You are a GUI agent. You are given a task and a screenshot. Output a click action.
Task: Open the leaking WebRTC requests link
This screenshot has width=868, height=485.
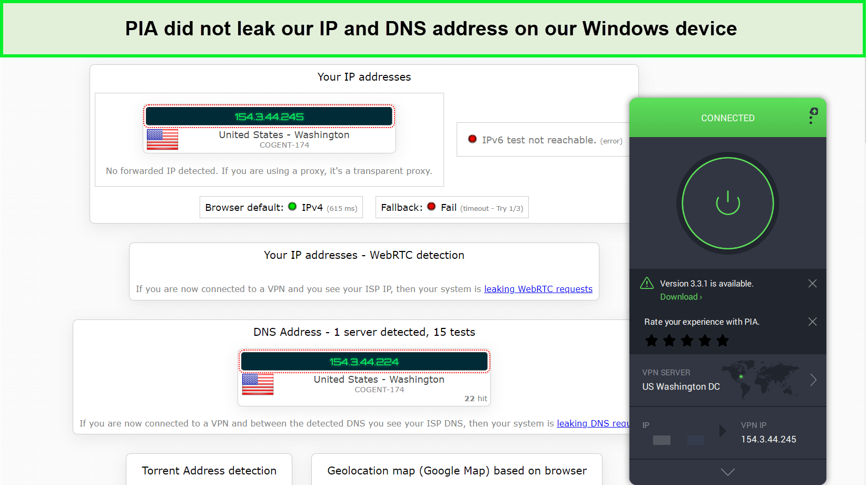[538, 289]
